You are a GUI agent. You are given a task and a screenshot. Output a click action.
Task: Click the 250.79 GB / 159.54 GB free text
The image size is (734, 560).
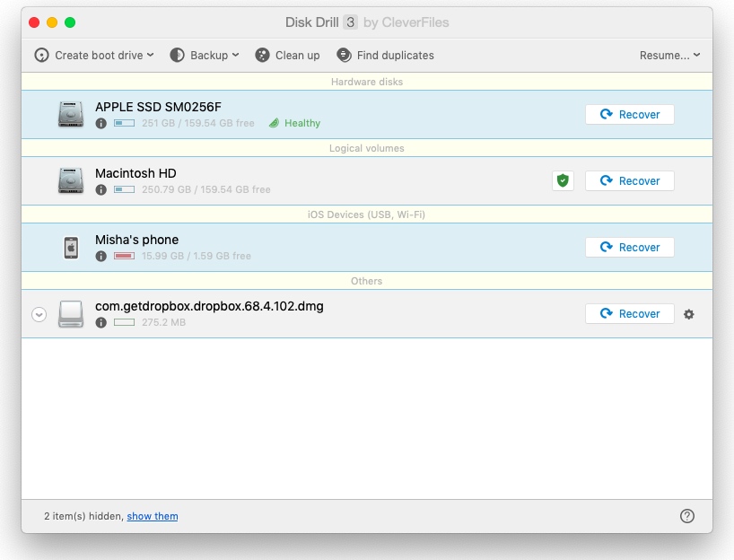pos(206,189)
